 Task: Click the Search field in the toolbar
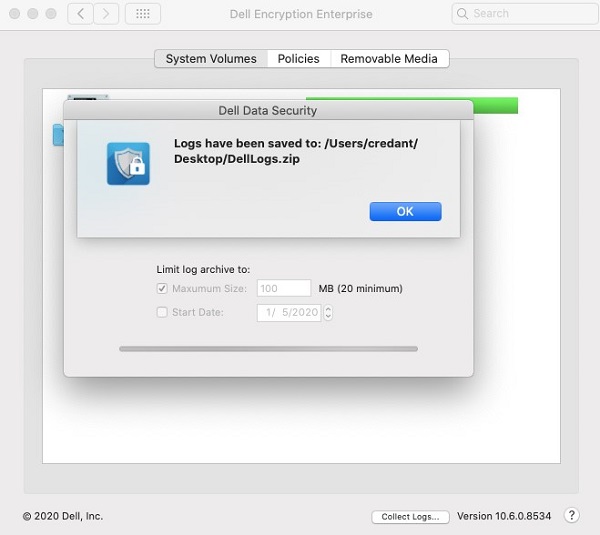525,14
